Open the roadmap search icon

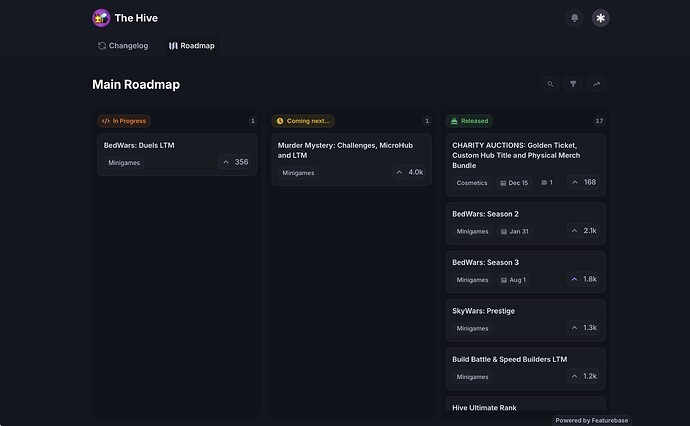click(550, 84)
